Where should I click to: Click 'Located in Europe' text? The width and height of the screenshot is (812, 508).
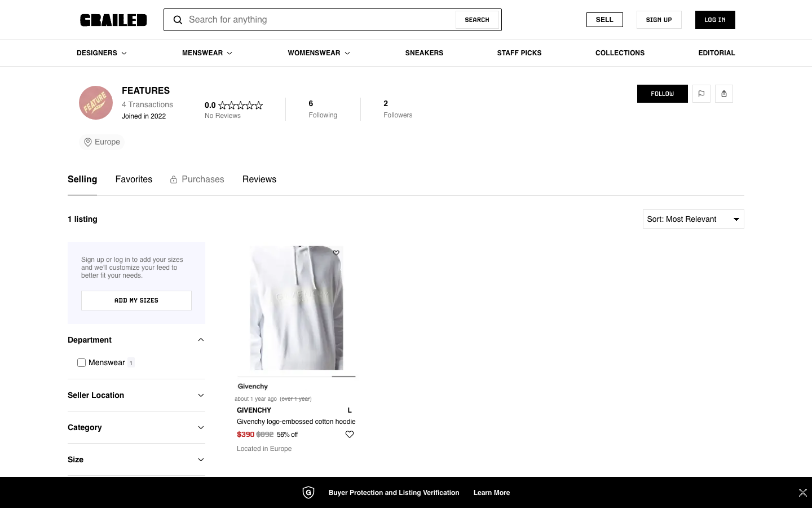[x=264, y=449]
